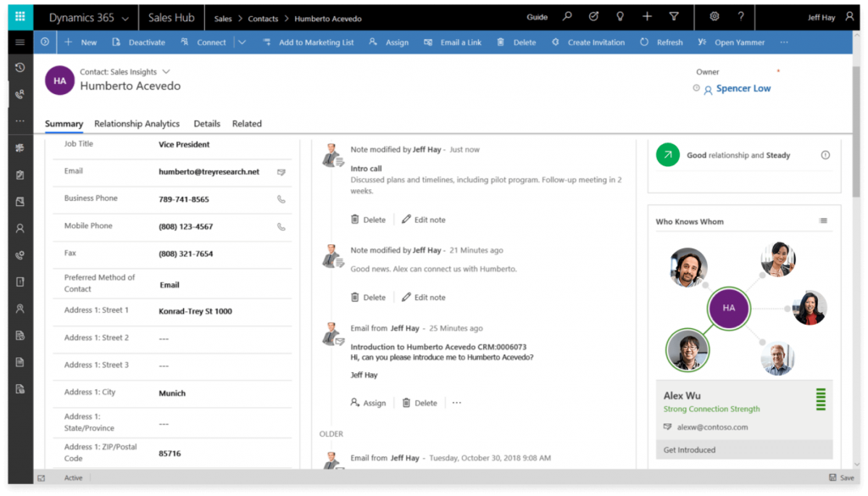Open the task flow checkmark icon
Screen dimensions: 868x496
click(x=593, y=17)
